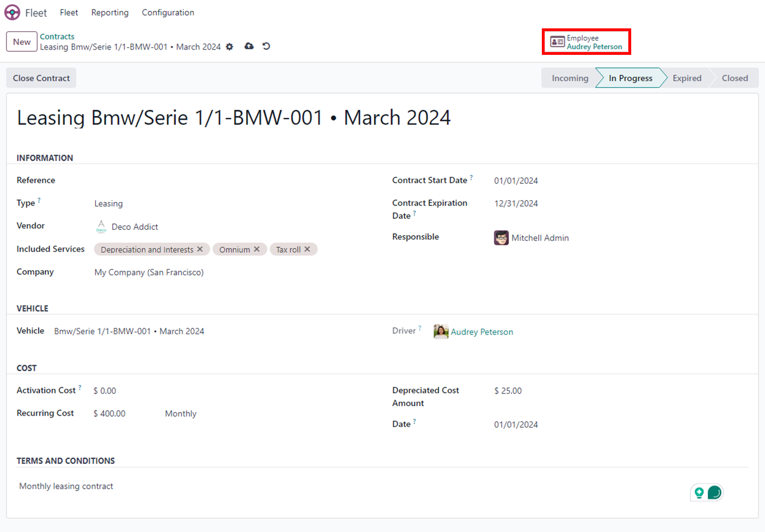Click the New button
The height and width of the screenshot is (532, 765).
pyautogui.click(x=22, y=42)
